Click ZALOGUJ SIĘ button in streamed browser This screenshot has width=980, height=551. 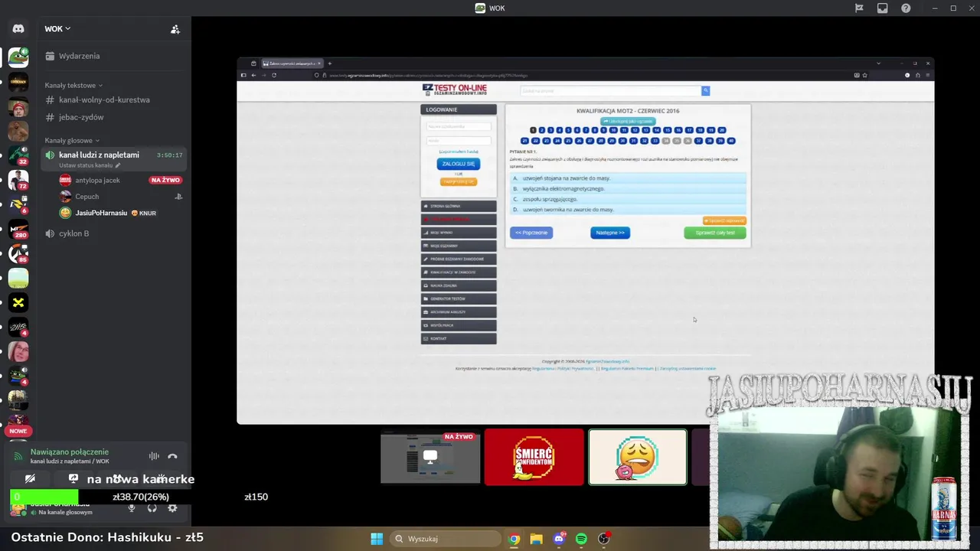click(458, 164)
